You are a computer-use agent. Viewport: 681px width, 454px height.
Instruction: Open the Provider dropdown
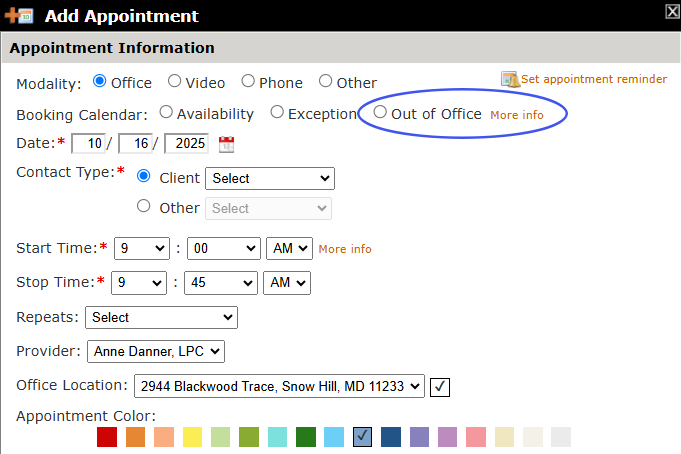pos(156,351)
